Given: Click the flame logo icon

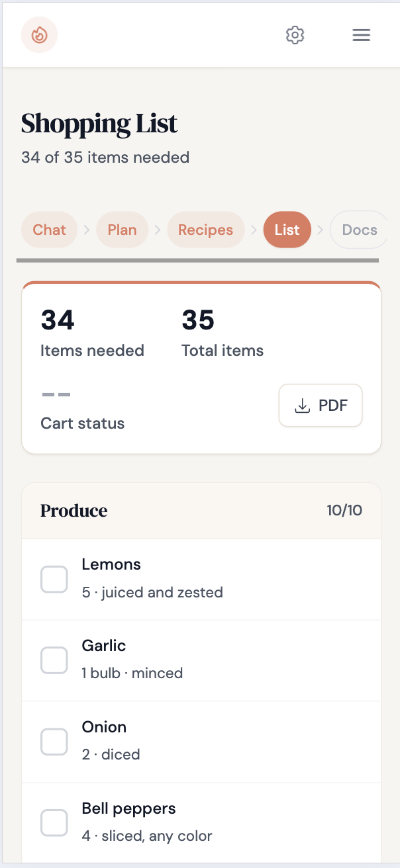Looking at the screenshot, I should coord(39,35).
